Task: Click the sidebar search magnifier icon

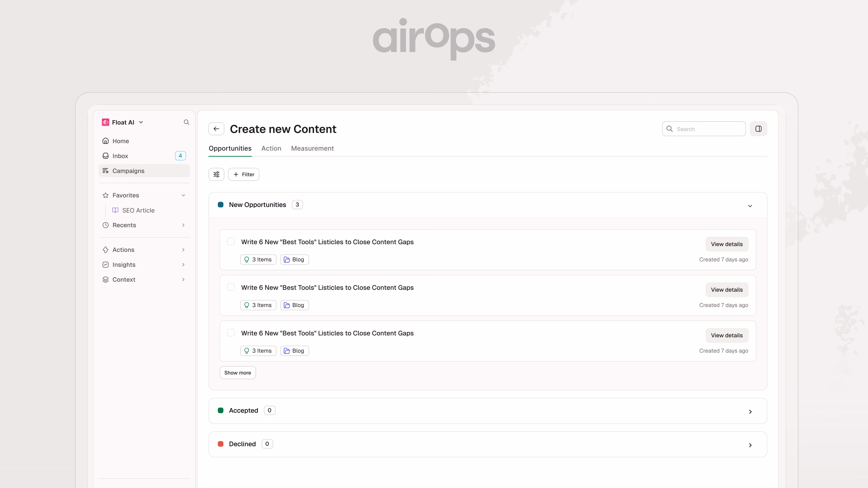Action: (186, 122)
